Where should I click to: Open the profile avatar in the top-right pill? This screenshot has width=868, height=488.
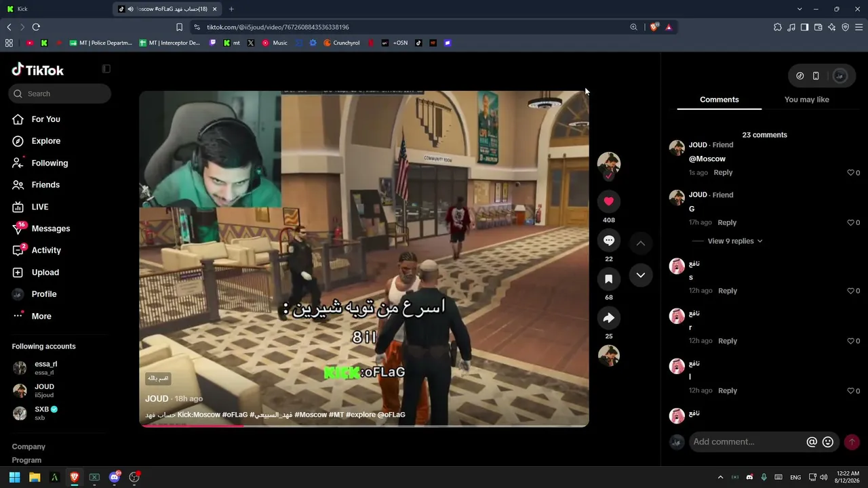[840, 76]
